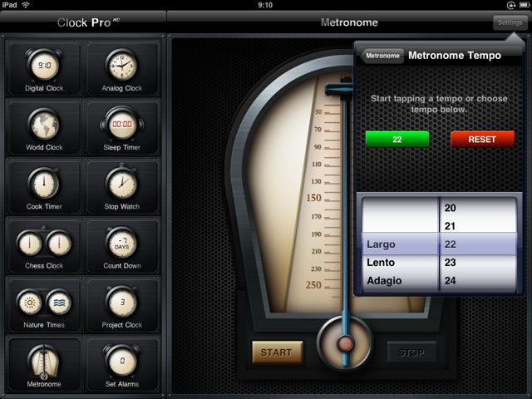Tap the red RESET button
Viewport: 532px width, 399px height.
pos(482,139)
